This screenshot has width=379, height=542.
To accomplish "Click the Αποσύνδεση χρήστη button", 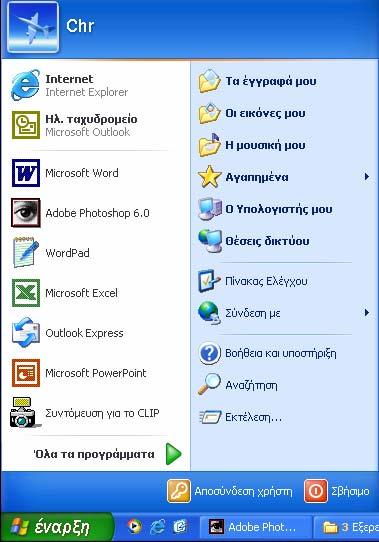I will [x=230, y=491].
